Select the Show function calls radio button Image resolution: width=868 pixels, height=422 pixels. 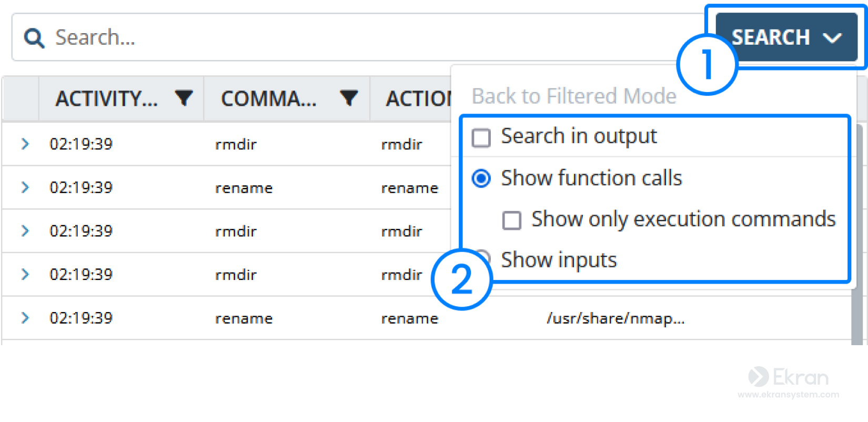(x=481, y=178)
